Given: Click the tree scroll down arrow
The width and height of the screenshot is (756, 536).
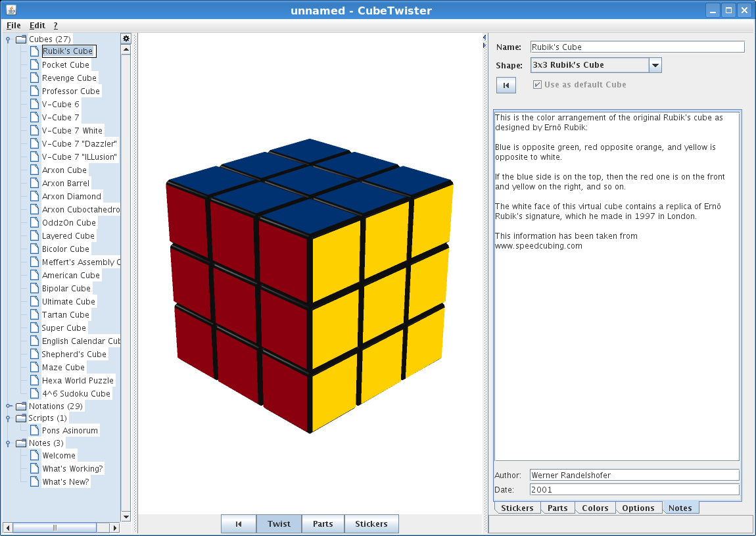Looking at the screenshot, I should click(x=126, y=517).
